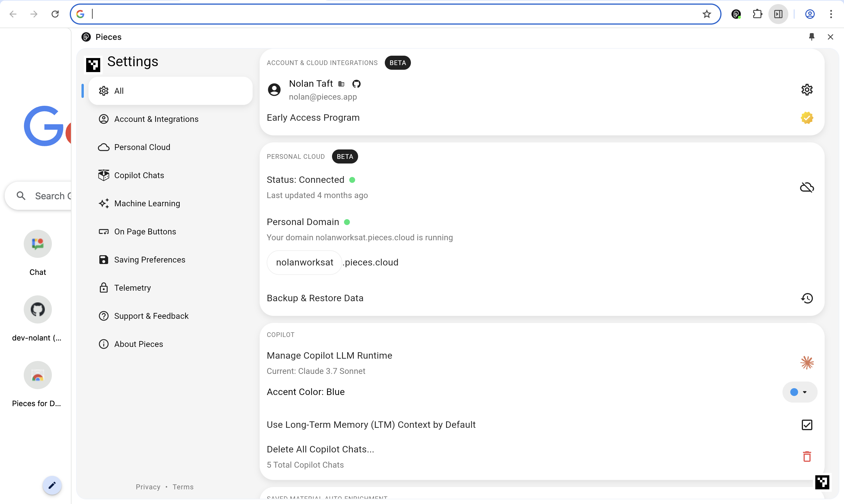
Task: Open the Chrome three-dot menu
Action: [831, 14]
